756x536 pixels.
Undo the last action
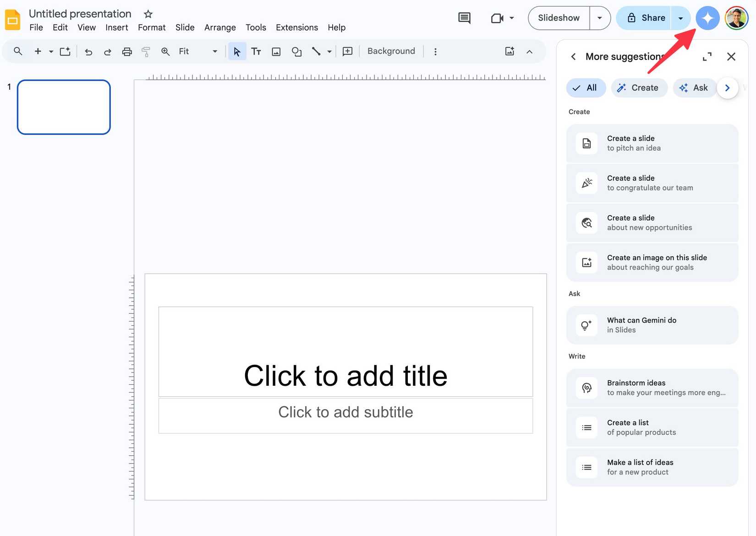point(88,51)
